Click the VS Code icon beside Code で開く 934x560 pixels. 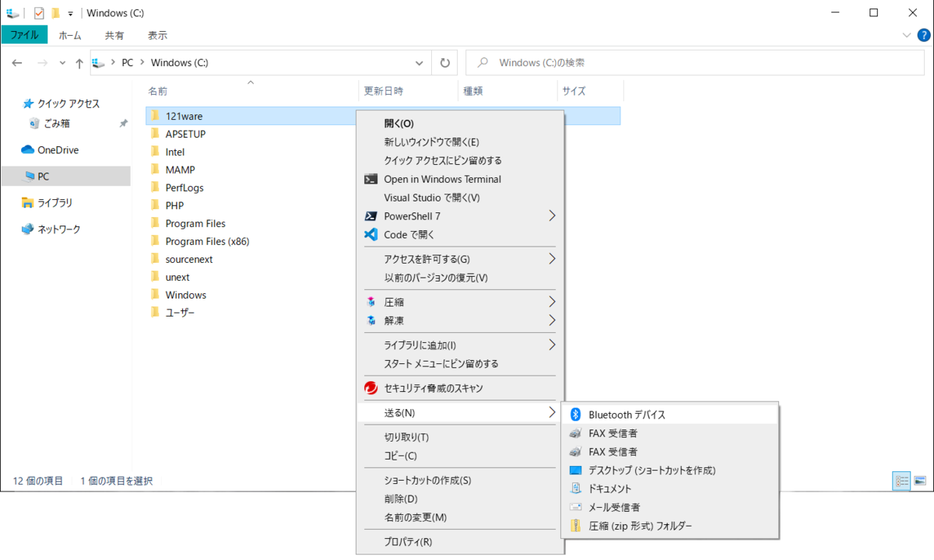click(x=370, y=234)
